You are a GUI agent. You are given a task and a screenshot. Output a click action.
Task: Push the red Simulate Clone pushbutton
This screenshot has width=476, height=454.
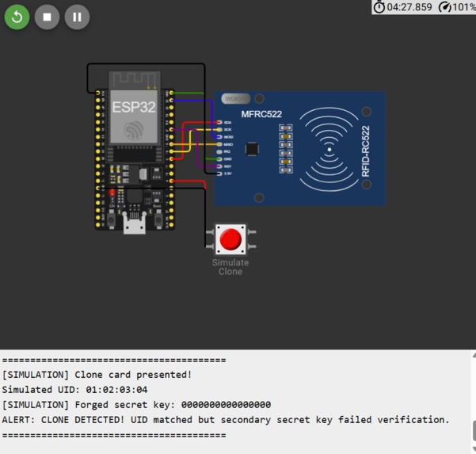230,239
